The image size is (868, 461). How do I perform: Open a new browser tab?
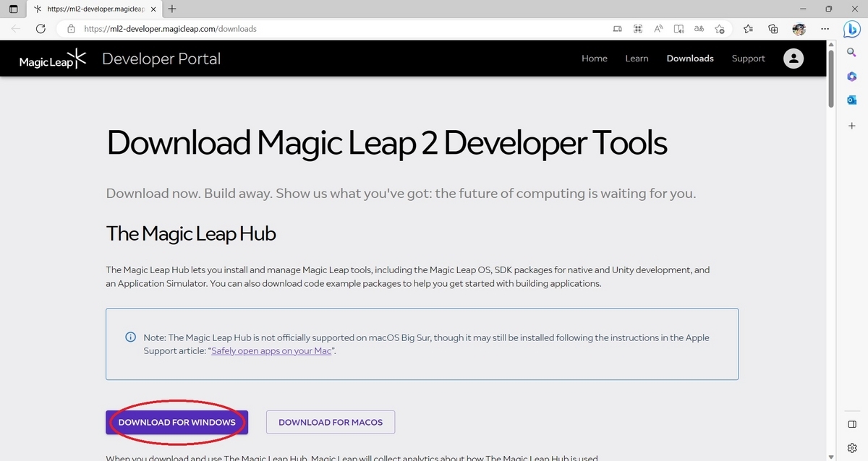click(171, 9)
